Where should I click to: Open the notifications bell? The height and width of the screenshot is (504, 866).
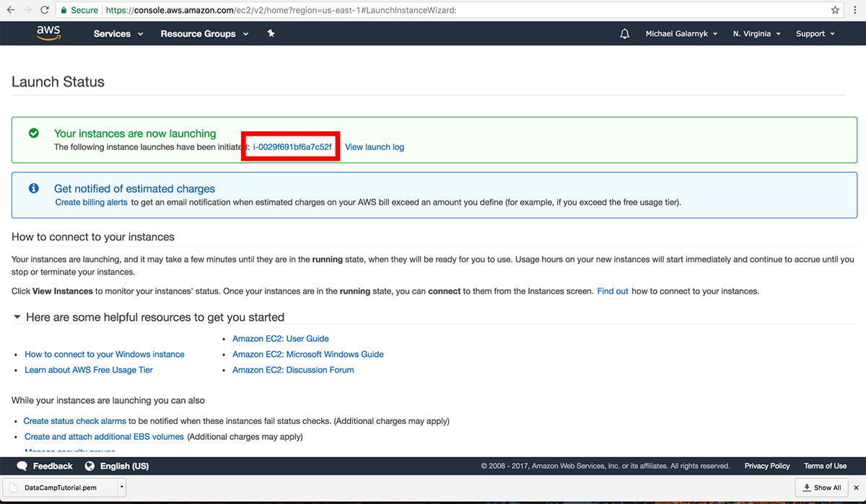click(624, 32)
